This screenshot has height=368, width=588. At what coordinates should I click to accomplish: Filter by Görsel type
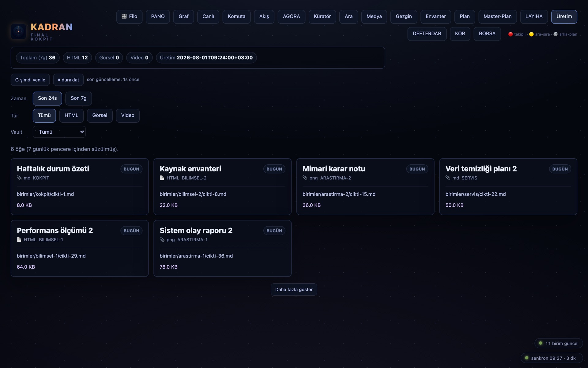pos(100,116)
